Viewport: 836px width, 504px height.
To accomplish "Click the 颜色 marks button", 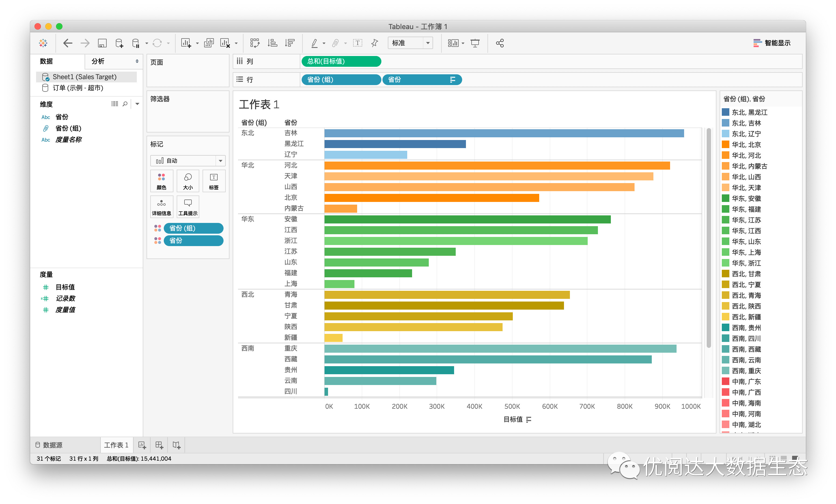I will (x=162, y=181).
